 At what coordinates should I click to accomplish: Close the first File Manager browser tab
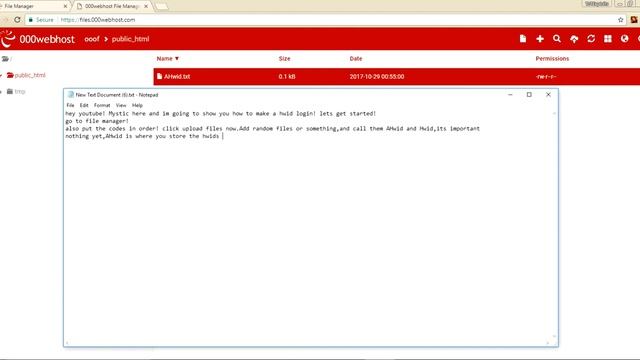pos(65,6)
